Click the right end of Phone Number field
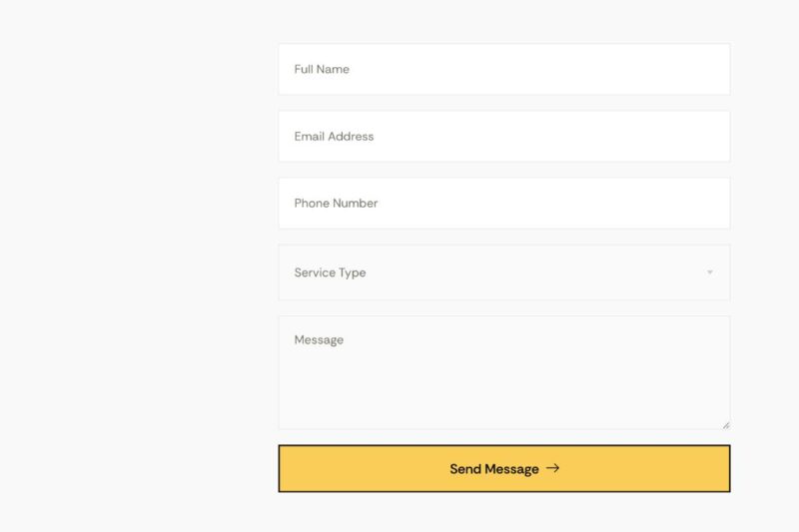799x532 pixels. pos(709,203)
